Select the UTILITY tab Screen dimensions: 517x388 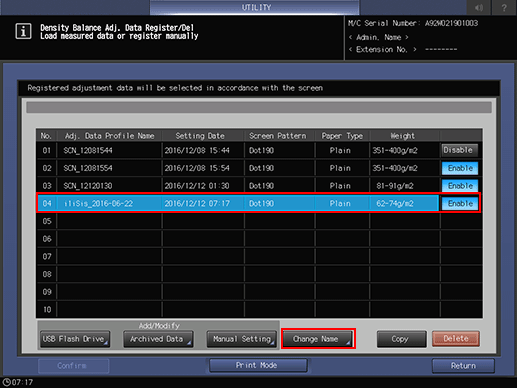pyautogui.click(x=255, y=7)
